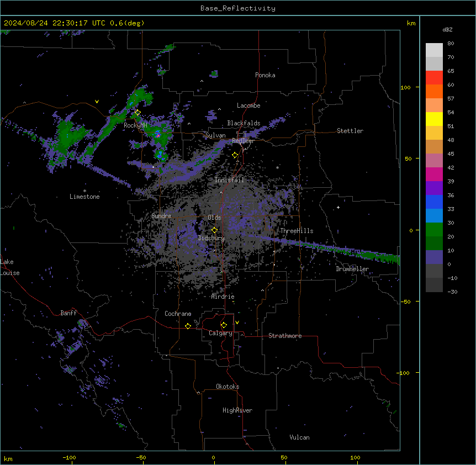Screen dimensions: 476x465
Task: Click the -100 tick on bottom axis
Action: click(69, 457)
